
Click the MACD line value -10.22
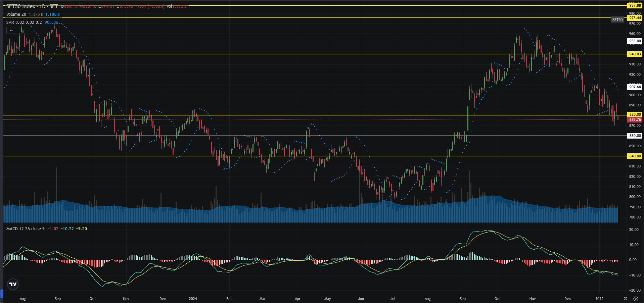pyautogui.click(x=67, y=229)
